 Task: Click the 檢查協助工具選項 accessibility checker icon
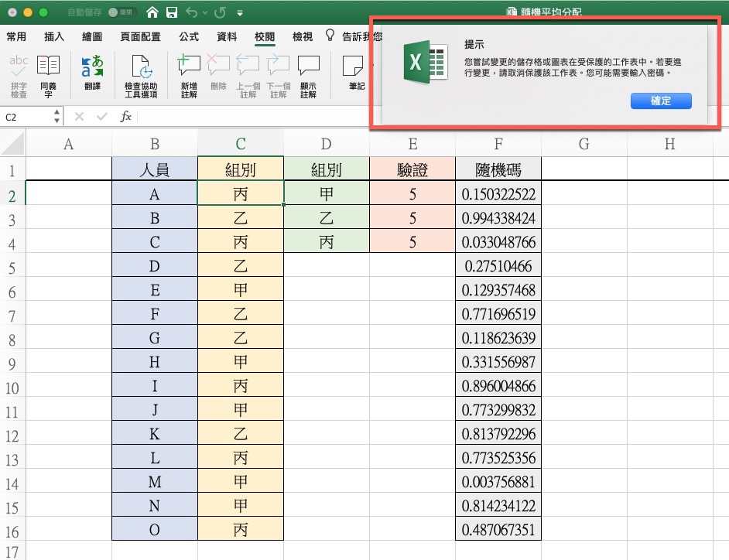pyautogui.click(x=141, y=67)
